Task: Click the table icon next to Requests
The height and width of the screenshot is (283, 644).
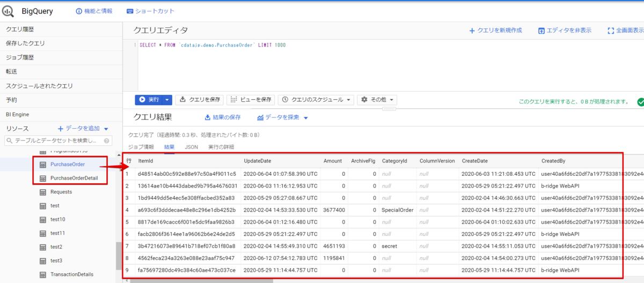Action: [x=42, y=192]
